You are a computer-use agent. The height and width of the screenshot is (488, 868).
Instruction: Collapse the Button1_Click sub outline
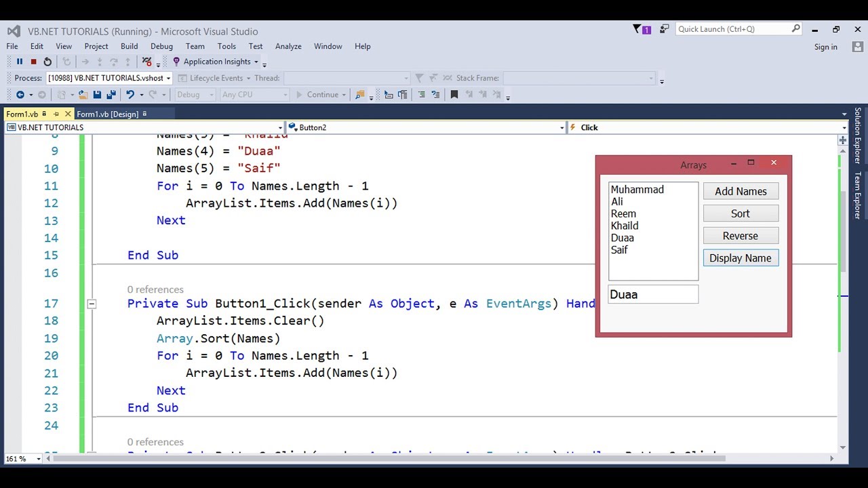pos(92,304)
